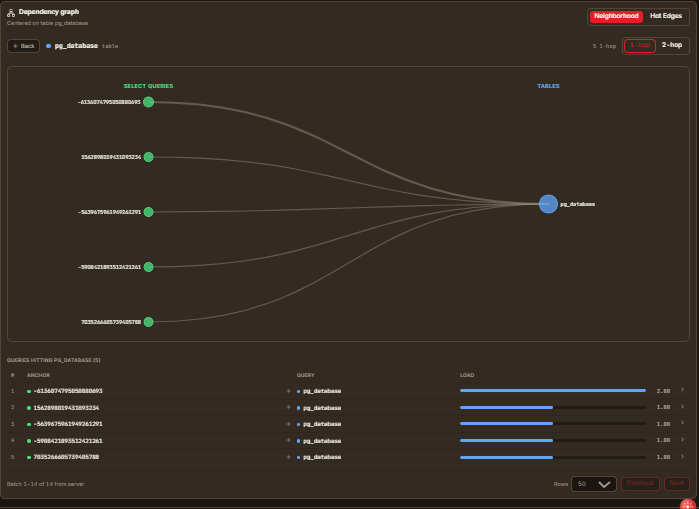This screenshot has width=699, height=509.
Task: Click the QUERY column header
Action: [306, 375]
